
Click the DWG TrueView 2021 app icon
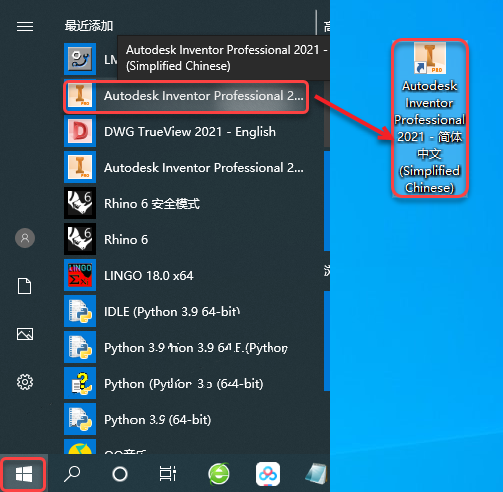80,131
